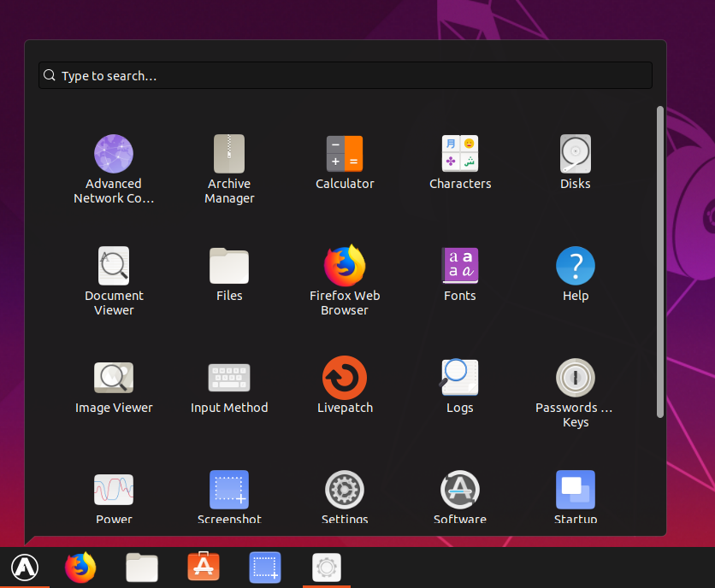Viewport: 715px width, 588px height.
Task: Open the Fonts viewer
Action: 460,266
